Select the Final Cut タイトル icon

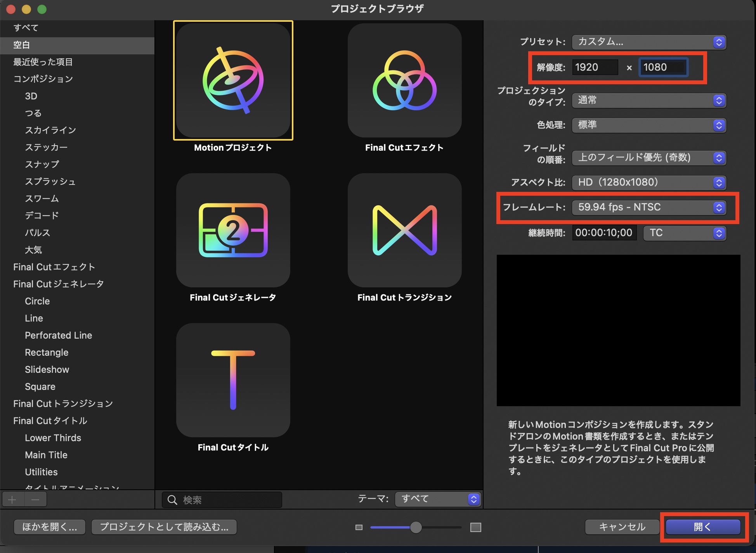(233, 380)
